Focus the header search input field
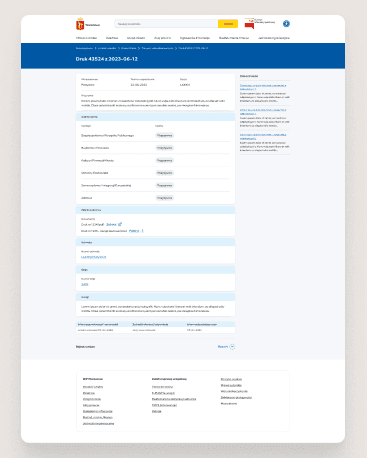The height and width of the screenshot is (458, 367). (x=166, y=24)
